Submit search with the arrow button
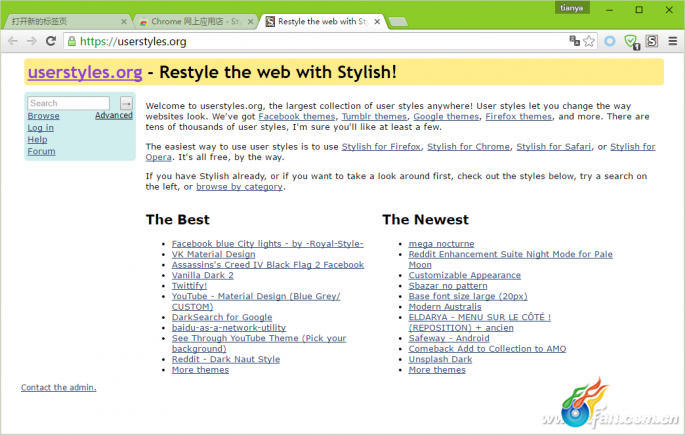This screenshot has height=435, width=685. click(126, 104)
